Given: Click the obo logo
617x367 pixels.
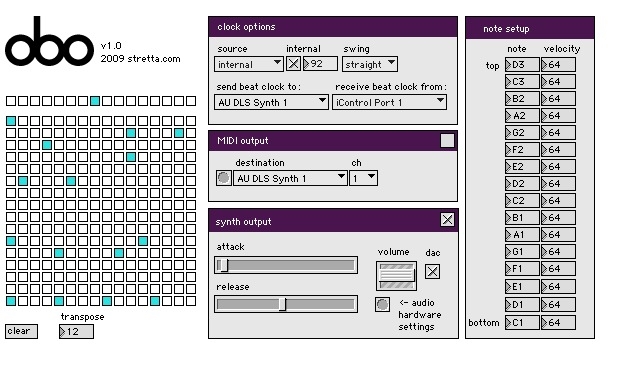Looking at the screenshot, I should coord(49,41).
